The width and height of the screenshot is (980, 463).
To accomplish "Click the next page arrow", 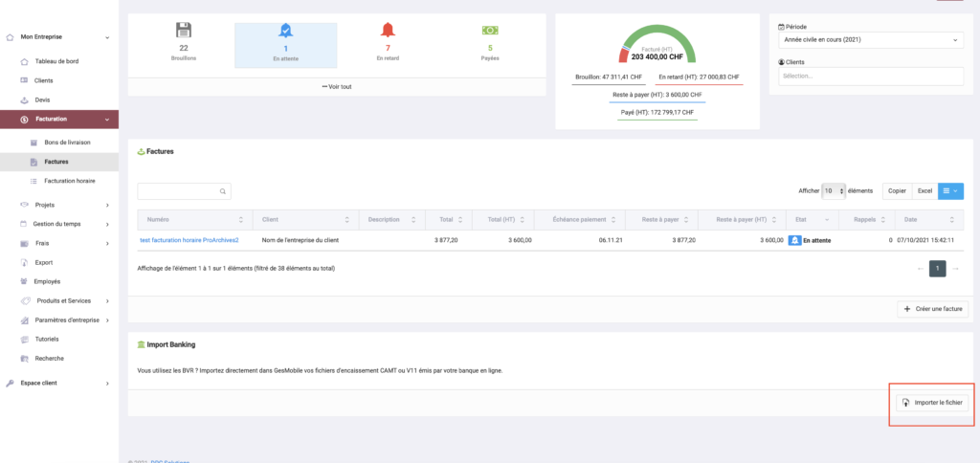I will pyautogui.click(x=954, y=269).
